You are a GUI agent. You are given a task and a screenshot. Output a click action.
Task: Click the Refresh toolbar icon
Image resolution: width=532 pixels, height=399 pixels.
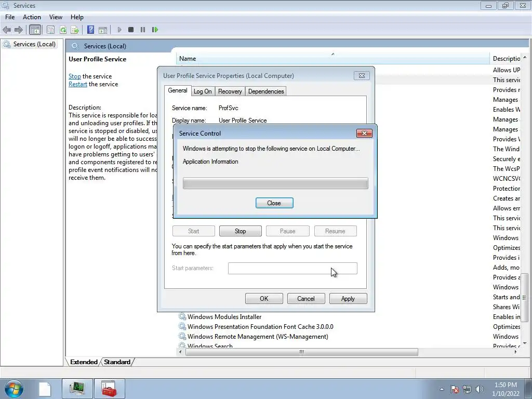coord(63,30)
